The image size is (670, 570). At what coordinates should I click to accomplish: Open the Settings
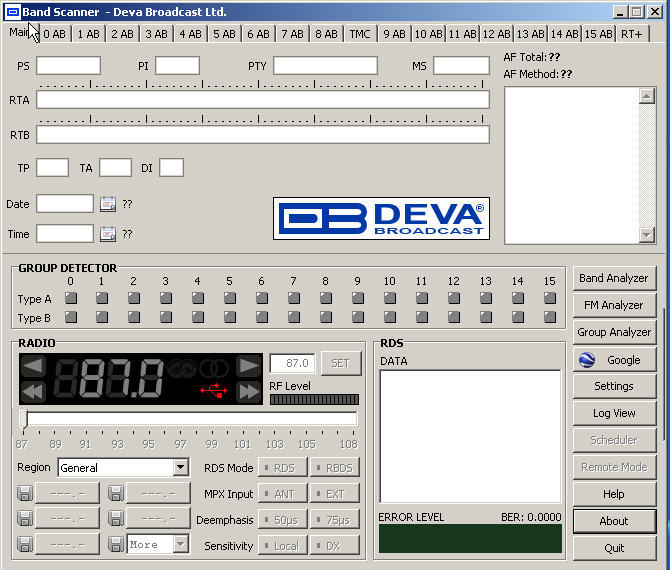(614, 386)
